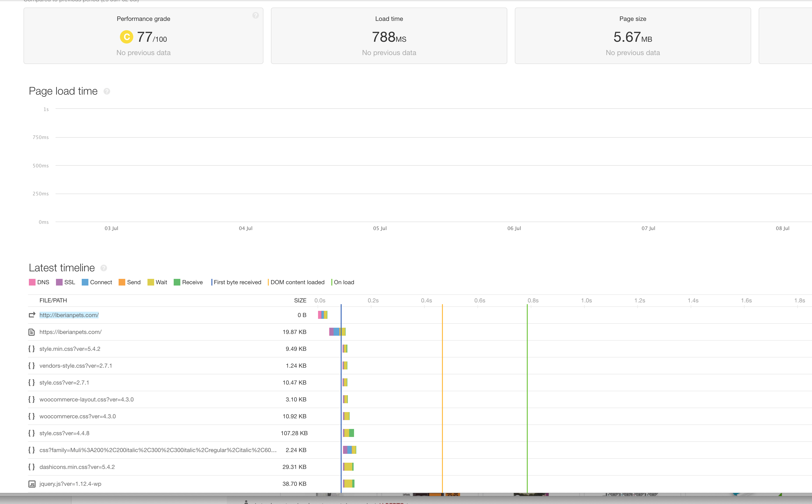Click the yellow C grade badge
The image size is (812, 504).
(x=126, y=37)
